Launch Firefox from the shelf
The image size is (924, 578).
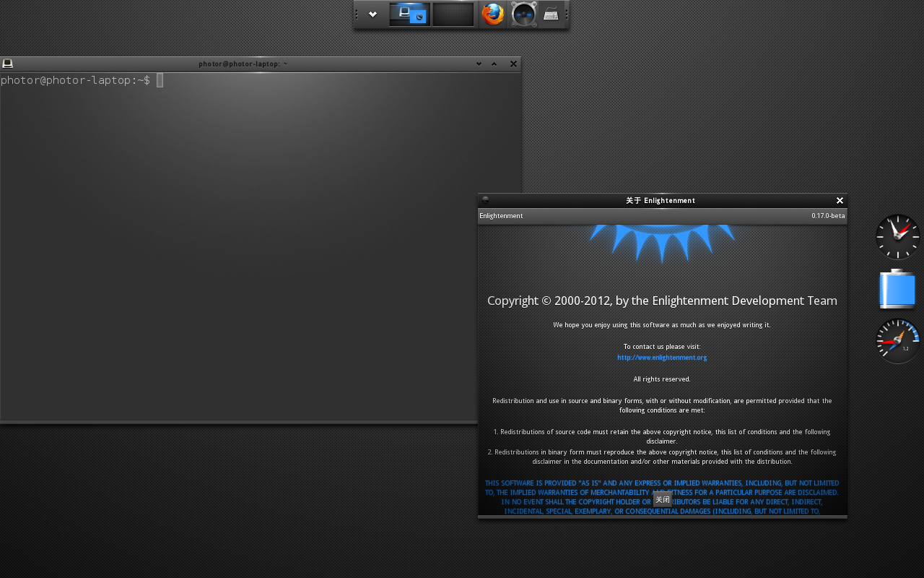[x=493, y=14]
